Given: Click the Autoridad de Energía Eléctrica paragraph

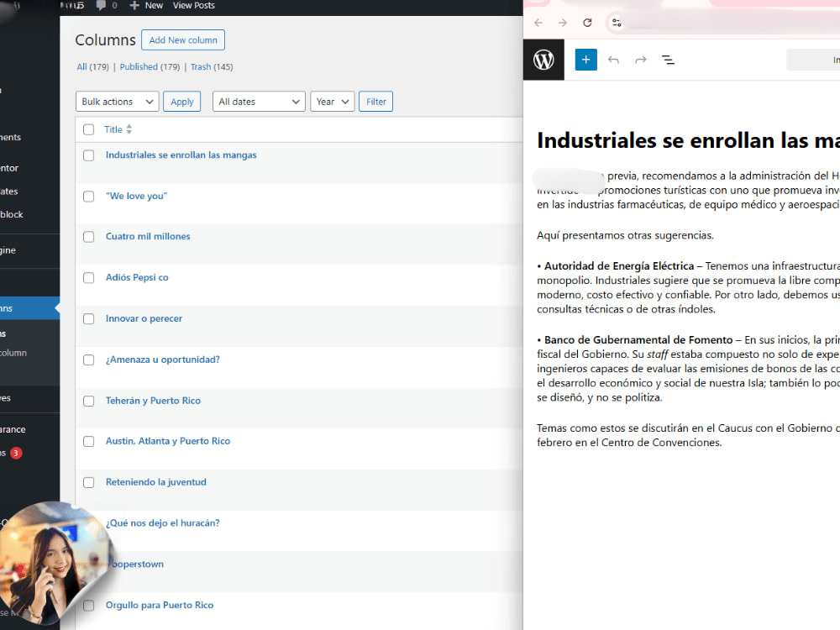Looking at the screenshot, I should [x=689, y=287].
